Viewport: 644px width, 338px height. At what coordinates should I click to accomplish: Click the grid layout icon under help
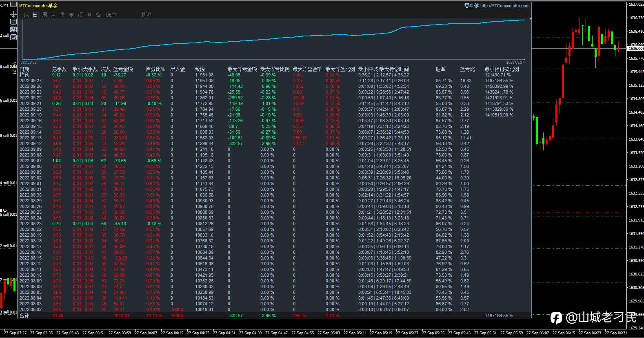click(13, 29)
